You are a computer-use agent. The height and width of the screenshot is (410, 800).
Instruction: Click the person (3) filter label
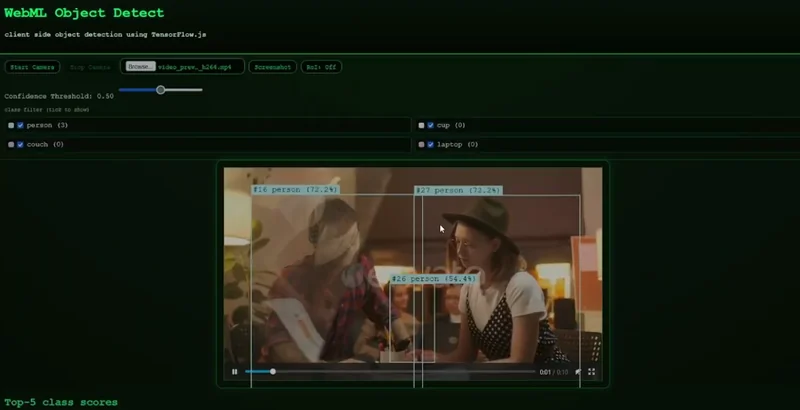click(47, 125)
